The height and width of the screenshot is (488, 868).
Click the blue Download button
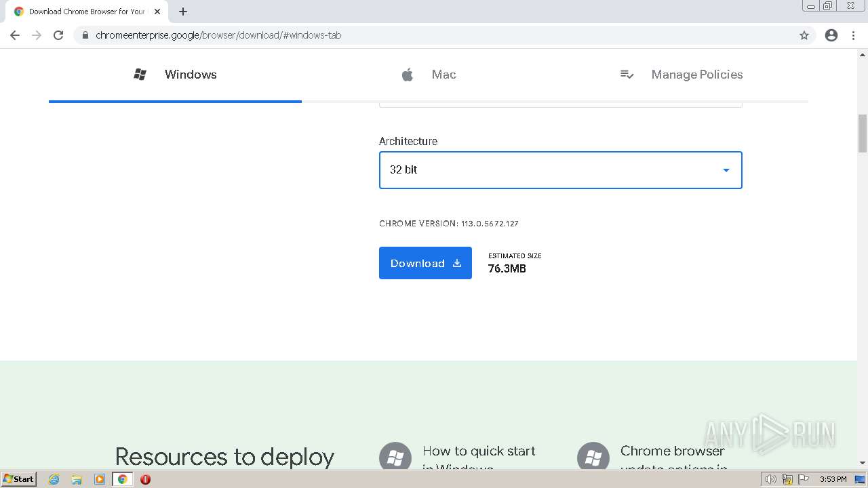pyautogui.click(x=425, y=263)
